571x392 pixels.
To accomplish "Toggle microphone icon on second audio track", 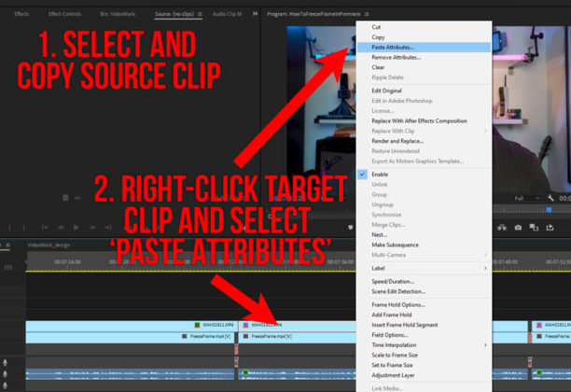I will [x=5, y=373].
